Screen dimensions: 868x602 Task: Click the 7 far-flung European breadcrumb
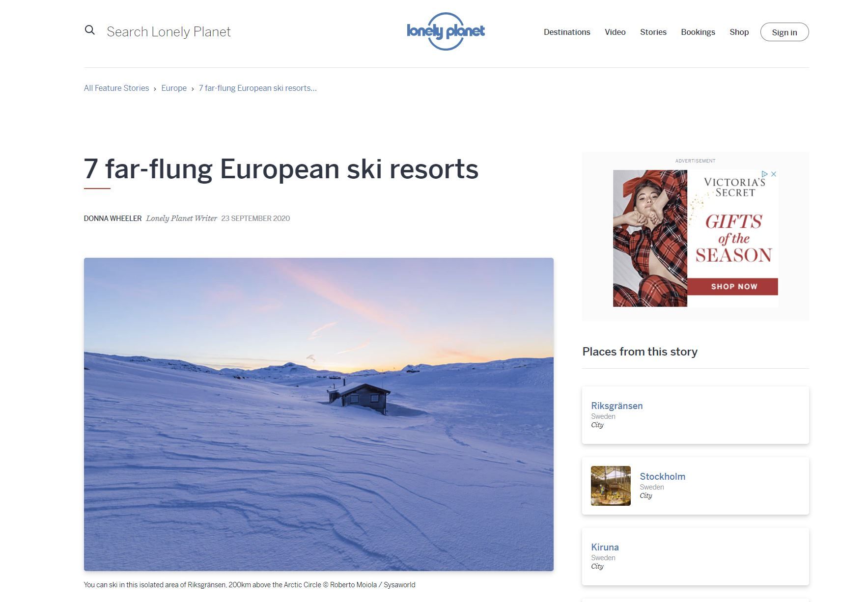click(257, 88)
